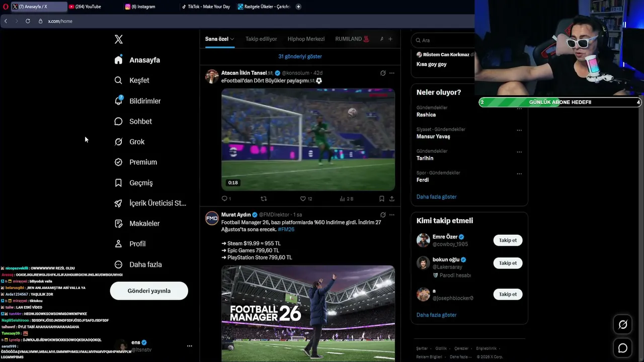Image resolution: width=644 pixels, height=362 pixels.
Task: Follow bokun oğlu with Takip et
Action: (x=508, y=263)
